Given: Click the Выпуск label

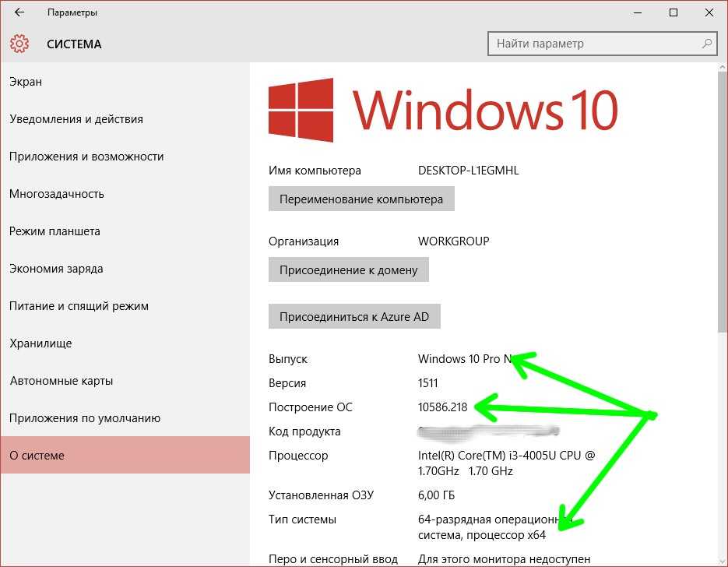Looking at the screenshot, I should [287, 359].
